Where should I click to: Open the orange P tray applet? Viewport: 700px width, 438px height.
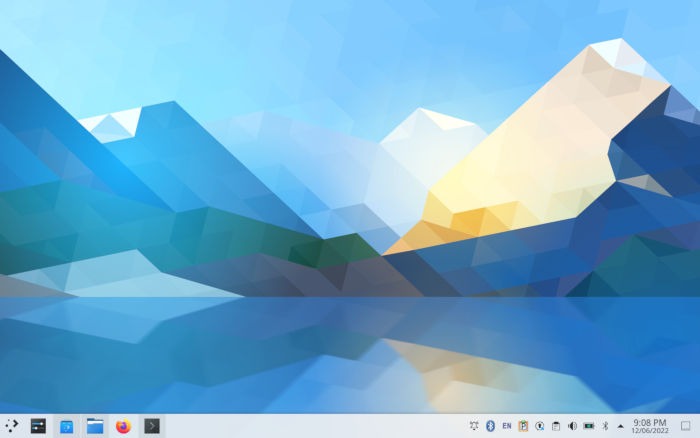tap(523, 426)
